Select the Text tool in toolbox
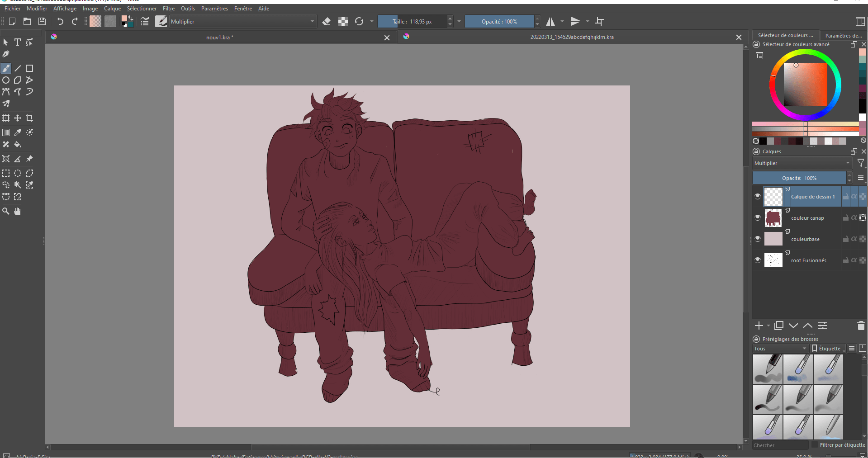Viewport: 868px width, 458px height. 18,42
